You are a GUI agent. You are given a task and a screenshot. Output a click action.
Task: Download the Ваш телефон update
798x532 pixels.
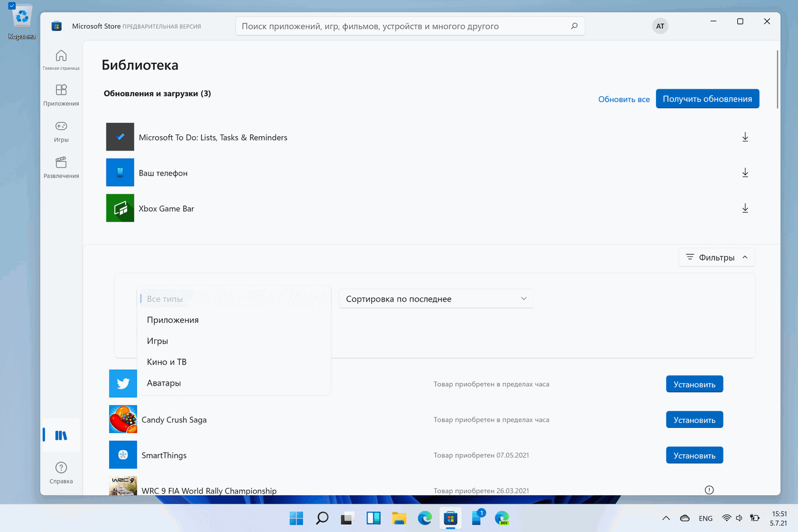point(745,173)
